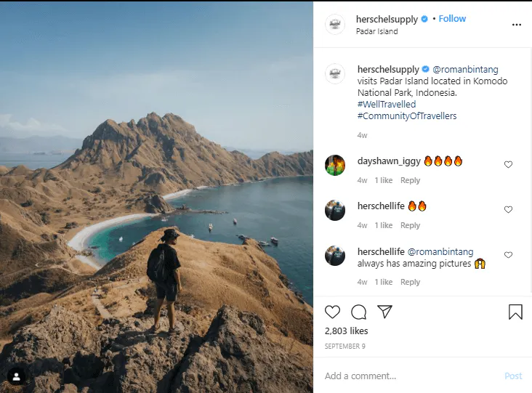Open the #WellTravelled hashtag
This screenshot has width=532, height=393.
click(387, 105)
